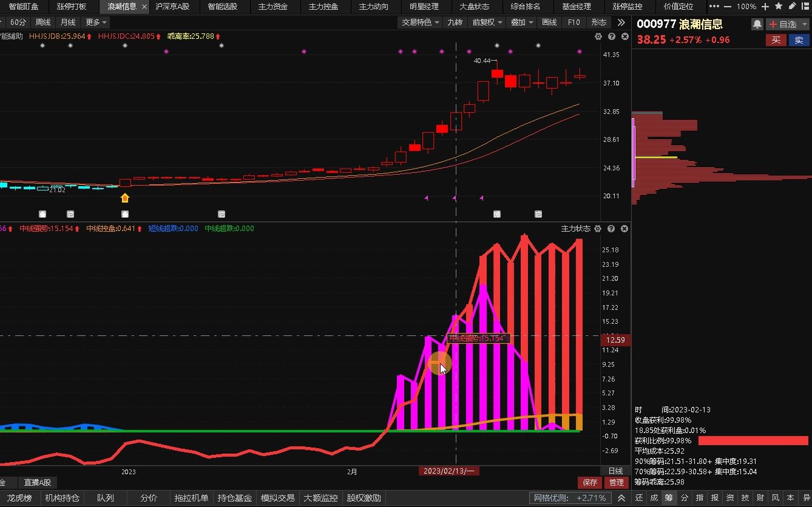Switch to the 智能盯盘 tab
The height and width of the screenshot is (507, 812).
click(x=24, y=7)
